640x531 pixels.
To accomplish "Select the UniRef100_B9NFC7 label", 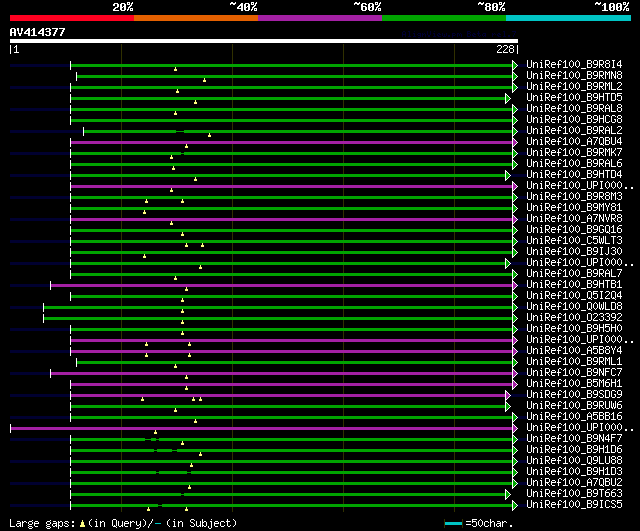I will pos(574,373).
